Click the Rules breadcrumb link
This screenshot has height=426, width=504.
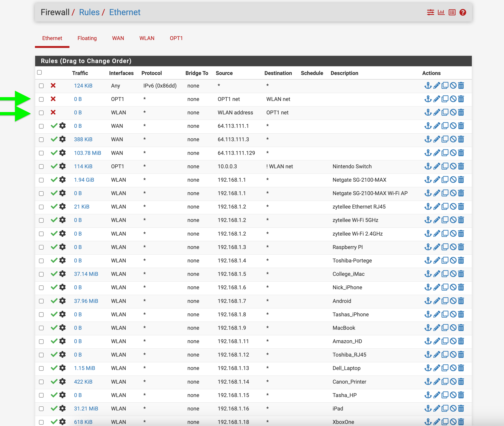89,12
